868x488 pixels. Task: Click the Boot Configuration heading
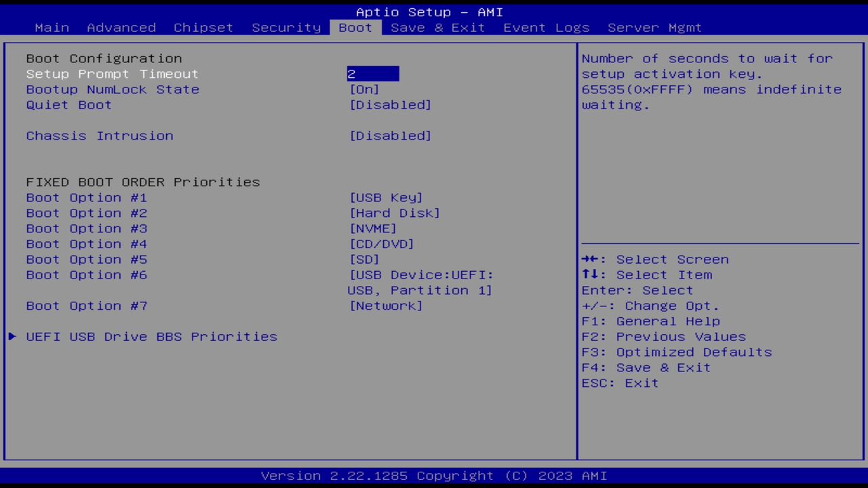(x=104, y=58)
